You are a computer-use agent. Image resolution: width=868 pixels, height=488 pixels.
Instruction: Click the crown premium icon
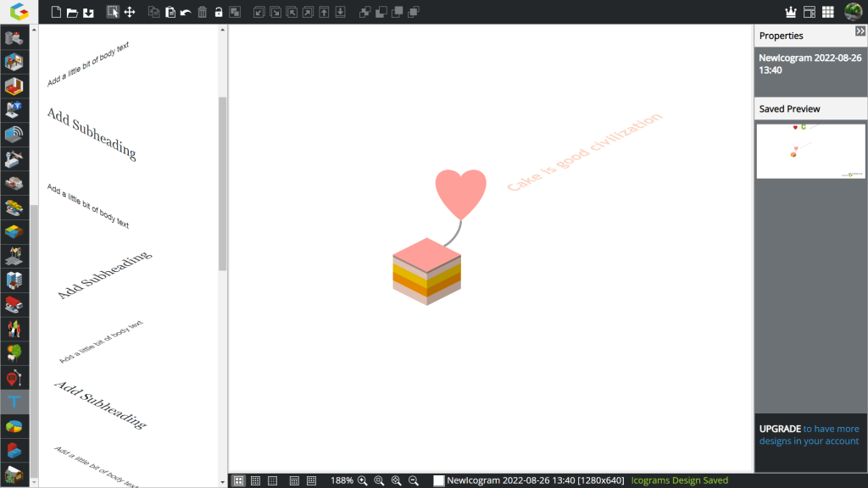792,12
